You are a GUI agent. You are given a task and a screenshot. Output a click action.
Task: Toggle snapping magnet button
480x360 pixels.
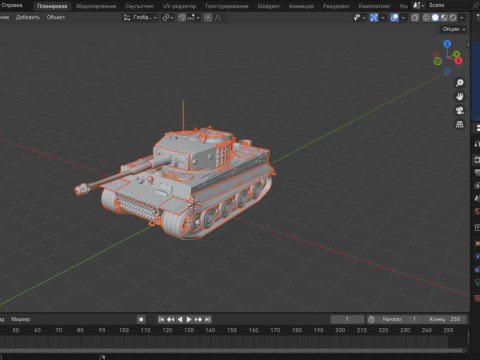[182, 18]
